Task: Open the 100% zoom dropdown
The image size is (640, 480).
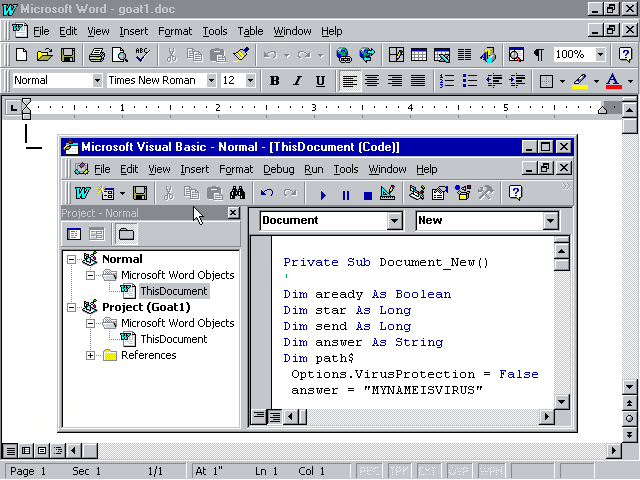Action: coord(600,54)
